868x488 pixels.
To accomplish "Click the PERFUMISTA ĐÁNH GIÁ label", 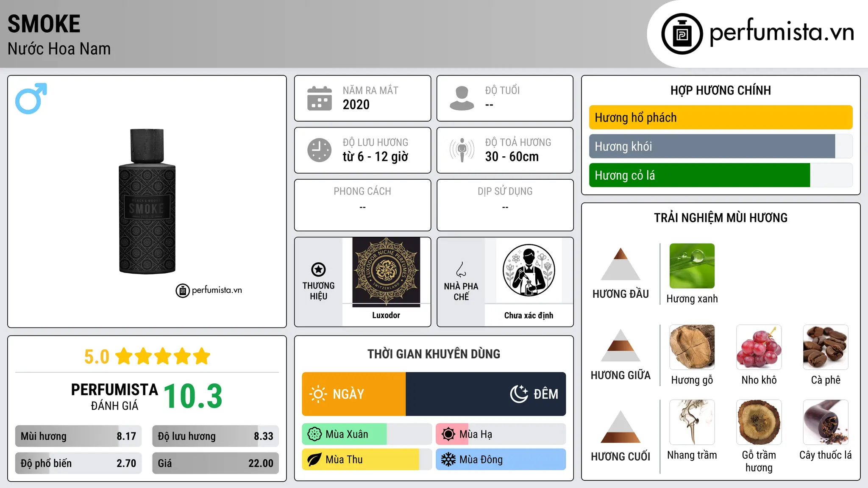I will [114, 396].
